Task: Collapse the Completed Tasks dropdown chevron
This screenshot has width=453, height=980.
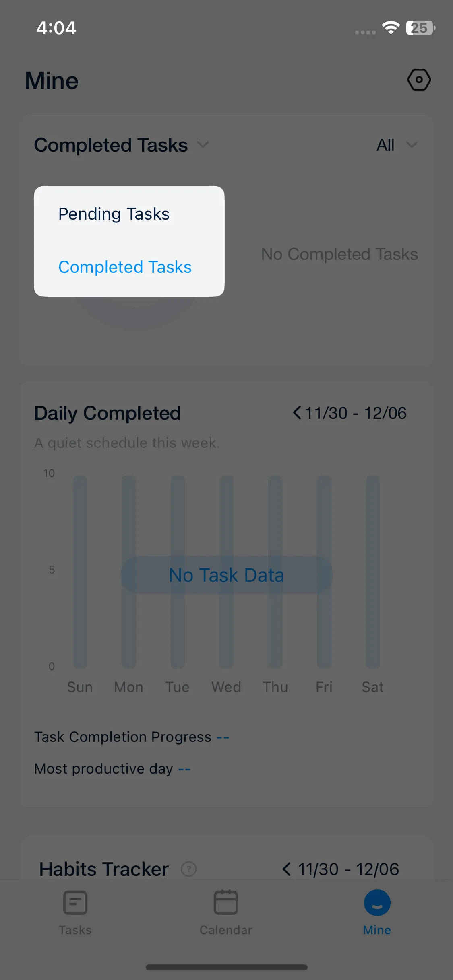Action: point(203,145)
